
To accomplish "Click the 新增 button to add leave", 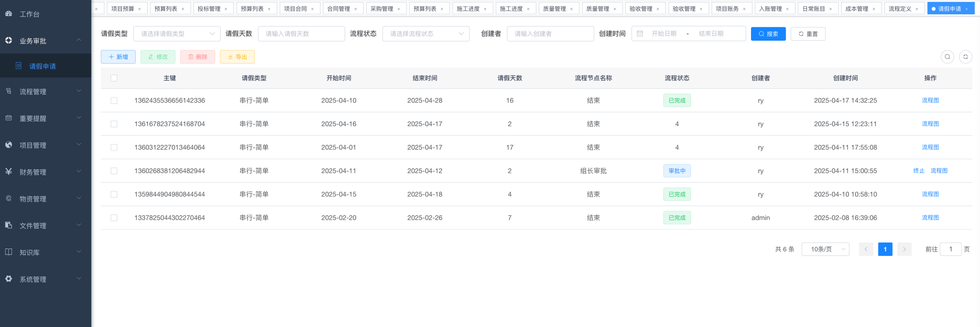I will (x=118, y=57).
